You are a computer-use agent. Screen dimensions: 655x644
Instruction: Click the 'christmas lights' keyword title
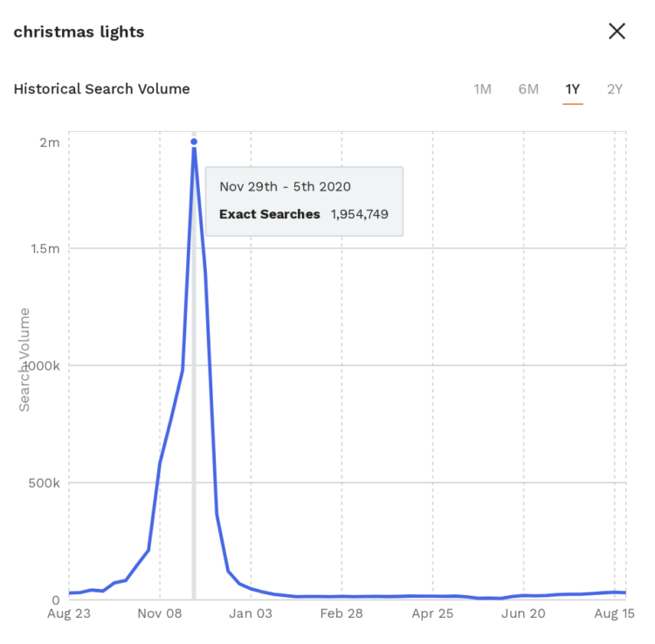79,32
